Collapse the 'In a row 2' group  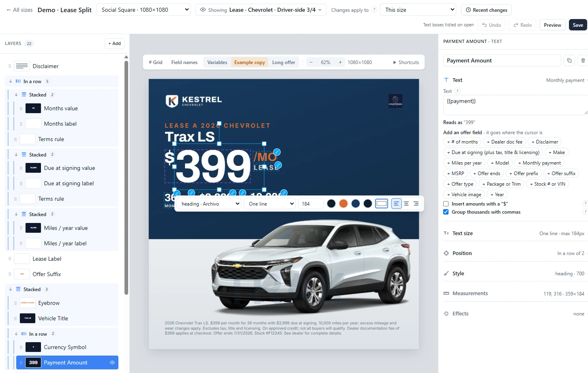tap(16, 334)
